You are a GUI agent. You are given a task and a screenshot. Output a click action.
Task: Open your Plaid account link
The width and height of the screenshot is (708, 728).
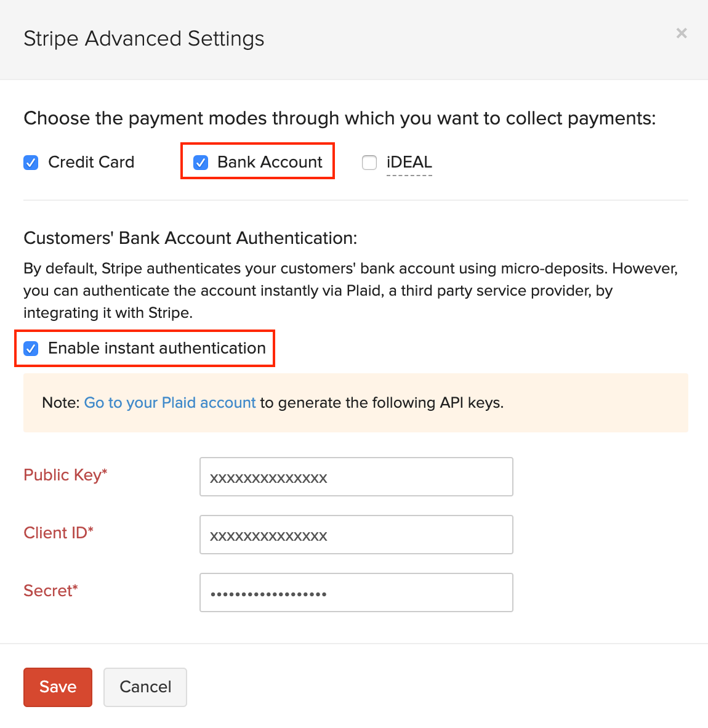(170, 402)
